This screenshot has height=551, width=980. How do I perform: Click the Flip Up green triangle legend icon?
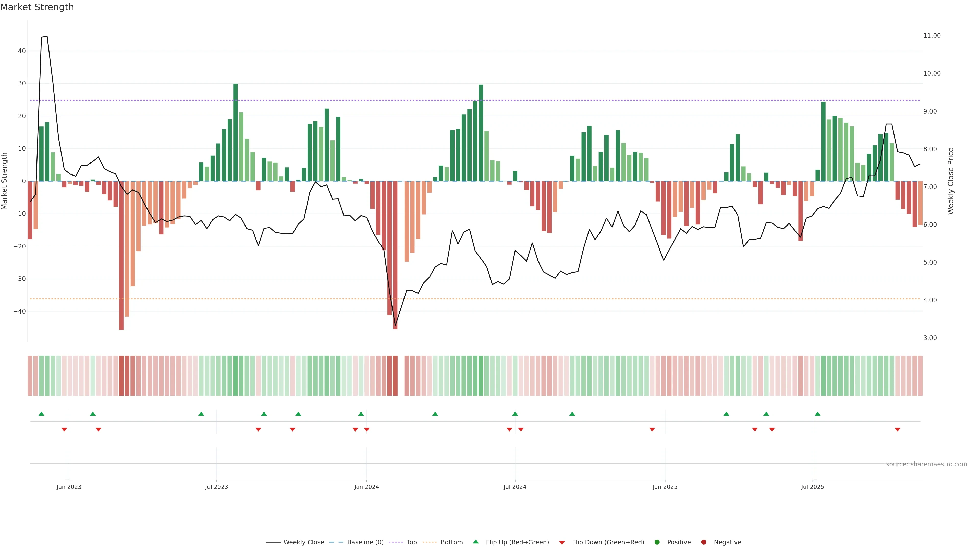click(475, 542)
